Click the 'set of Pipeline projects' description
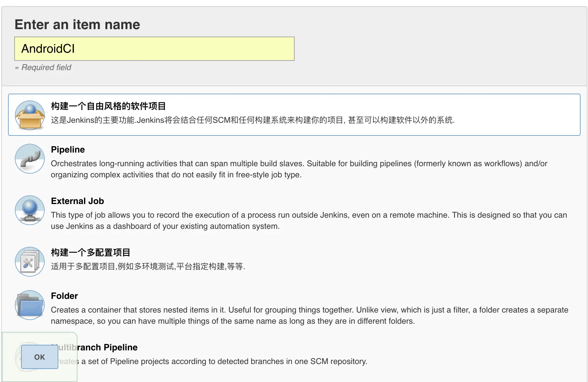The width and height of the screenshot is (588, 382). [209, 361]
